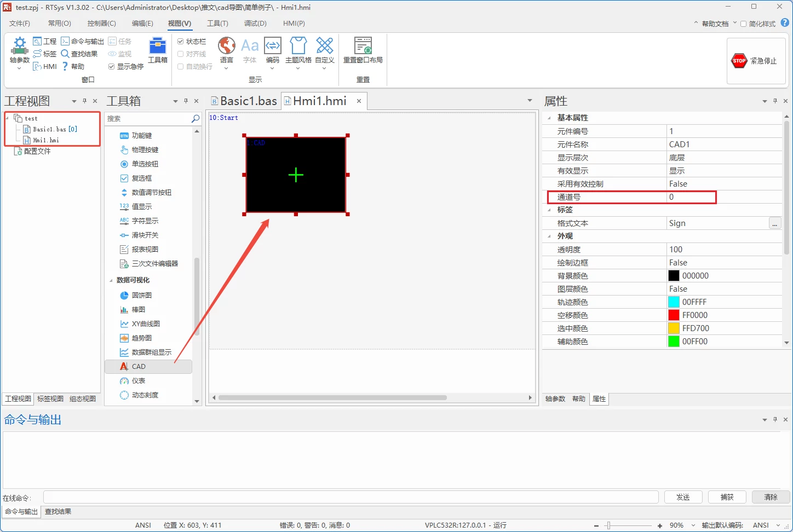Open the 命令与输出 window from ribbon
The image size is (793, 532).
click(82, 41)
